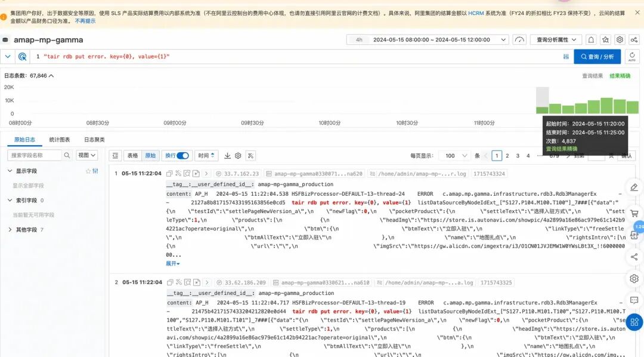This screenshot has height=357, width=644.
Task: Switch to the 统计图表 tab
Action: 60,140
